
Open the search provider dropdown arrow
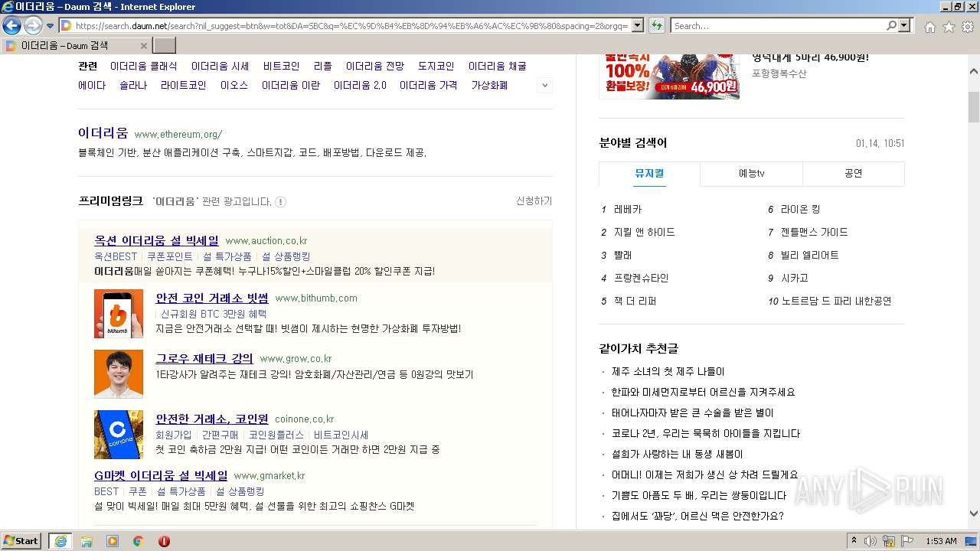(905, 25)
